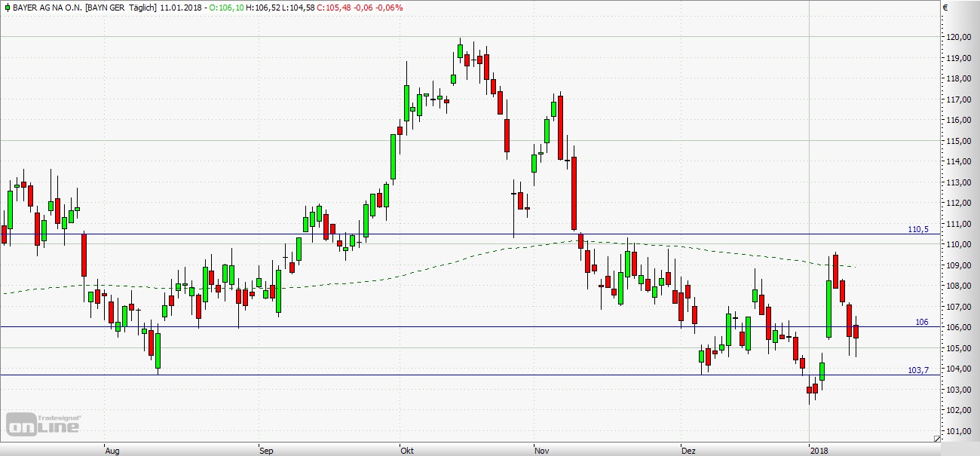
Task: Click the Dez label on time axis
Action: point(688,450)
